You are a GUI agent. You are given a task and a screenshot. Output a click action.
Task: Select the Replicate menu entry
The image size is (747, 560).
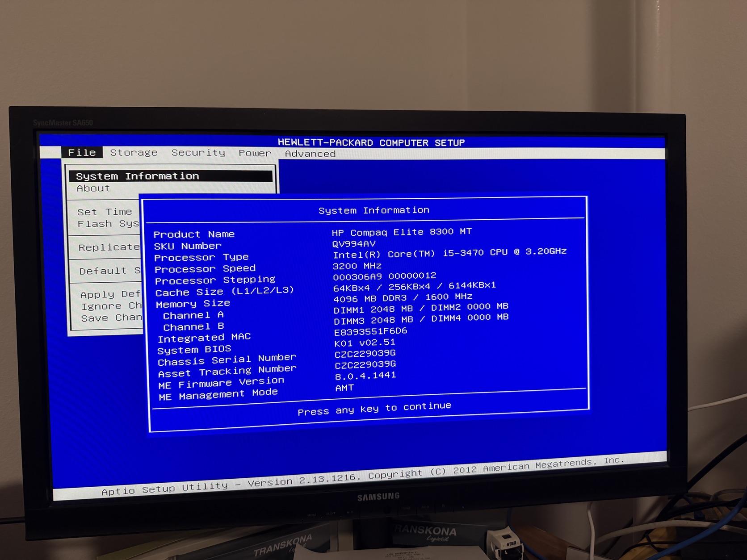(x=109, y=247)
